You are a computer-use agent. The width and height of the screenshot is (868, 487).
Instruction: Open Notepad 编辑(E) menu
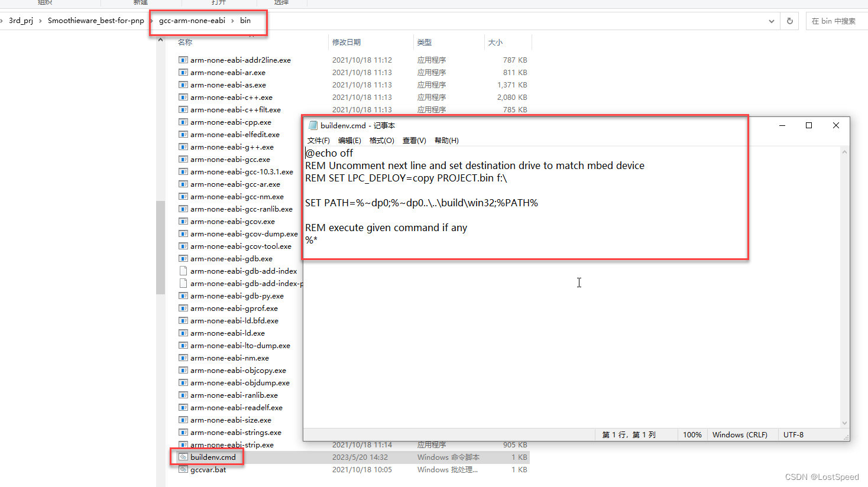click(349, 140)
